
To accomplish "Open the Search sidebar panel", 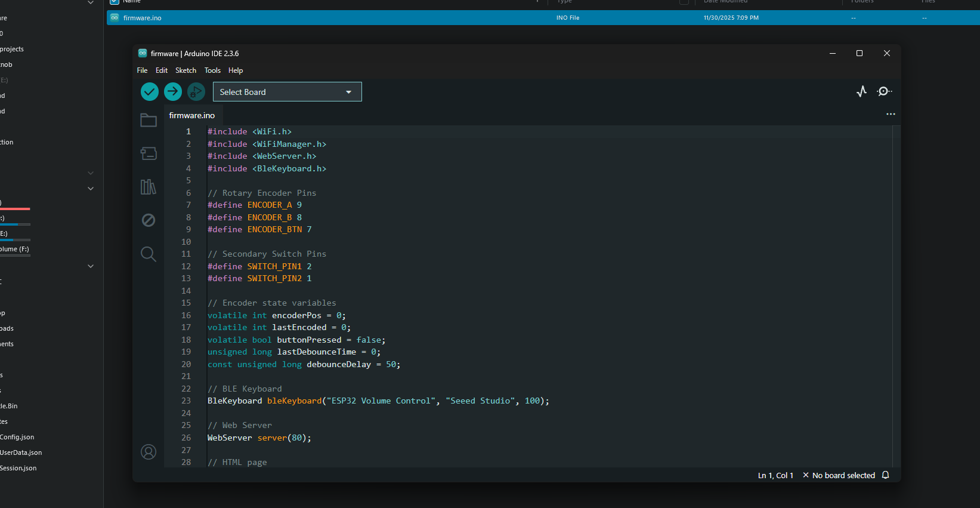I will coord(149,254).
